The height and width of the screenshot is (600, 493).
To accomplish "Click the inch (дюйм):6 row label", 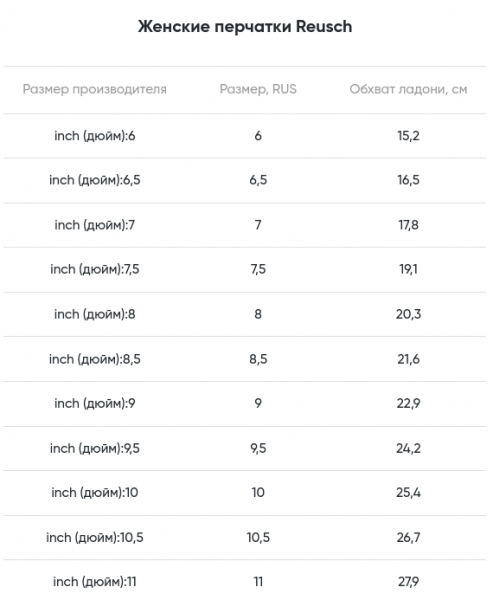I will click(95, 136).
